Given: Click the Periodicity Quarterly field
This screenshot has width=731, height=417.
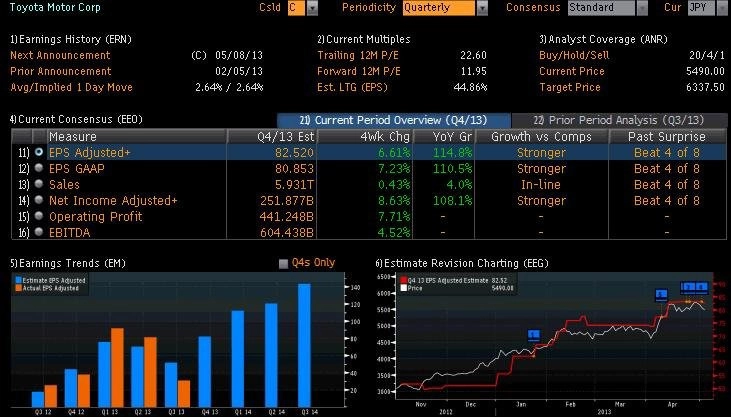Looking at the screenshot, I should [x=439, y=8].
